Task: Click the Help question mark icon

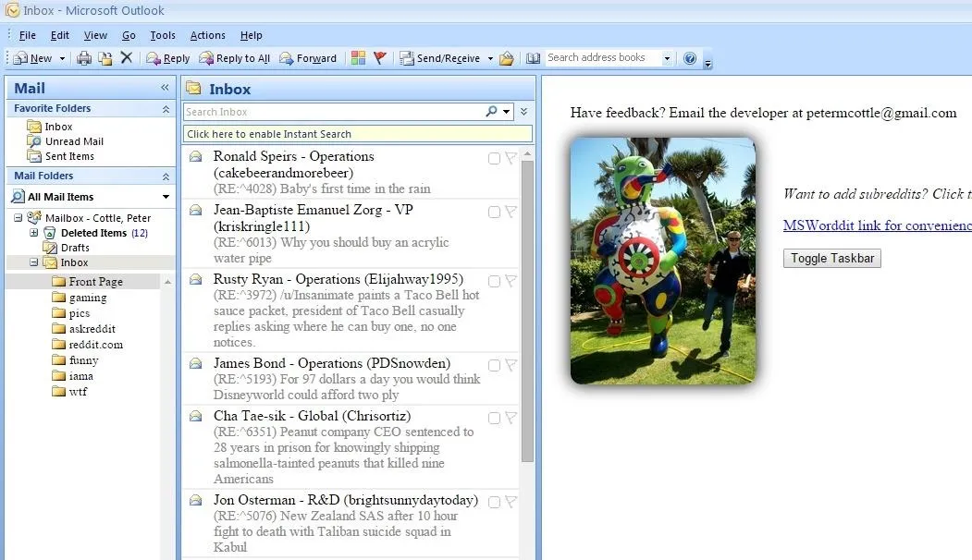Action: pyautogui.click(x=690, y=58)
